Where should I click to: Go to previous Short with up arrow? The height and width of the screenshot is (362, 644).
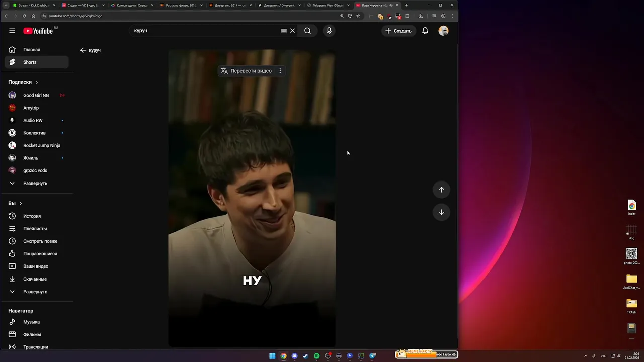pos(441,190)
